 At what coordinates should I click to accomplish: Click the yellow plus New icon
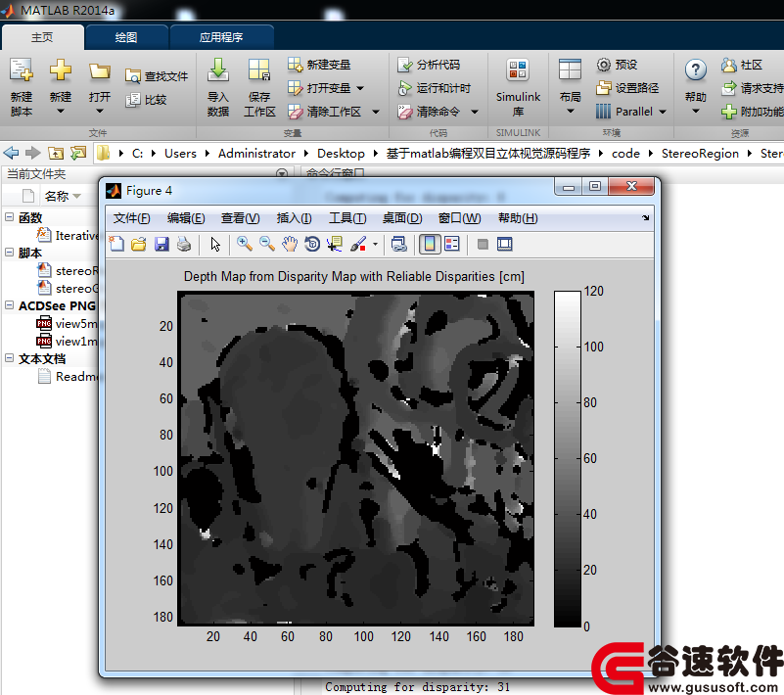click(61, 70)
